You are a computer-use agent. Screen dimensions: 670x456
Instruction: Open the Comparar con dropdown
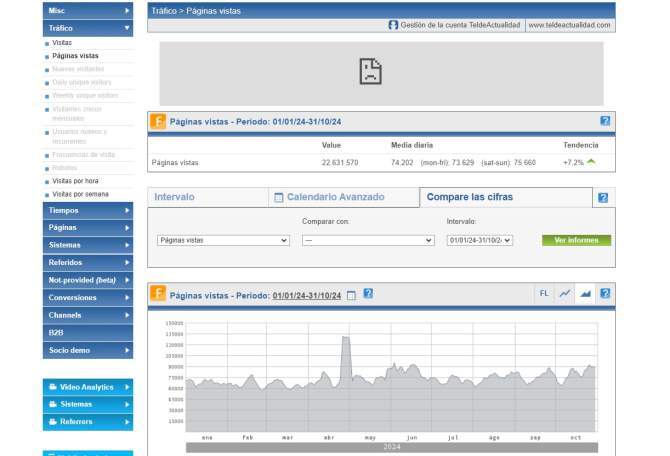(x=368, y=240)
